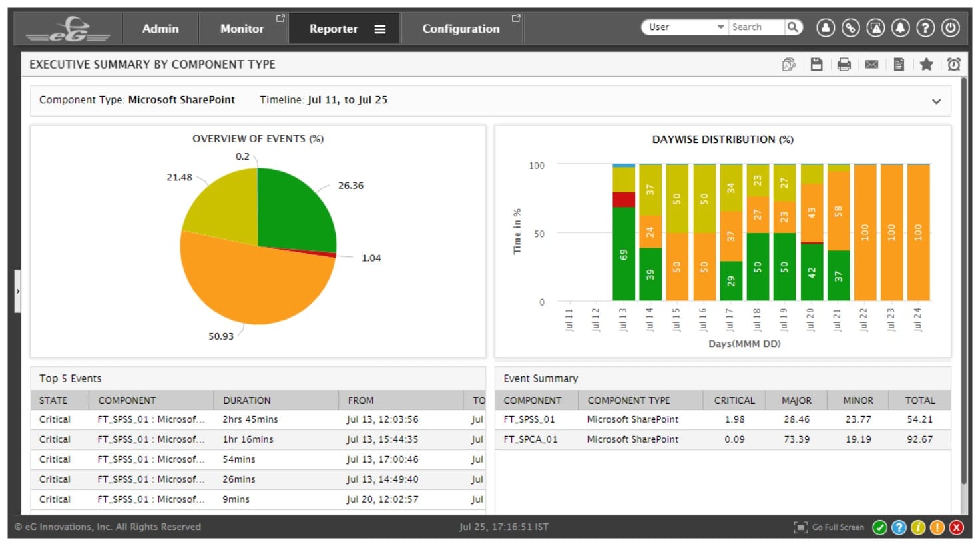The width and height of the screenshot is (980, 546).
Task: Click the search magnifier button
Action: [794, 27]
